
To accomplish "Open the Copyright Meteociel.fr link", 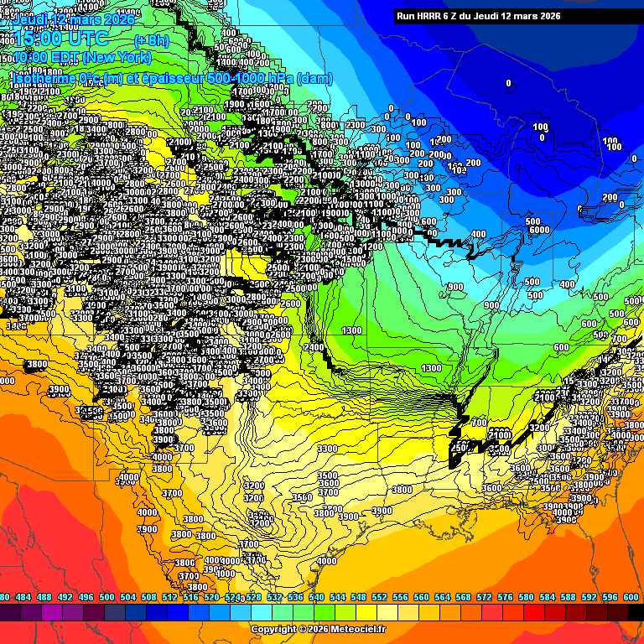I will (319, 629).
